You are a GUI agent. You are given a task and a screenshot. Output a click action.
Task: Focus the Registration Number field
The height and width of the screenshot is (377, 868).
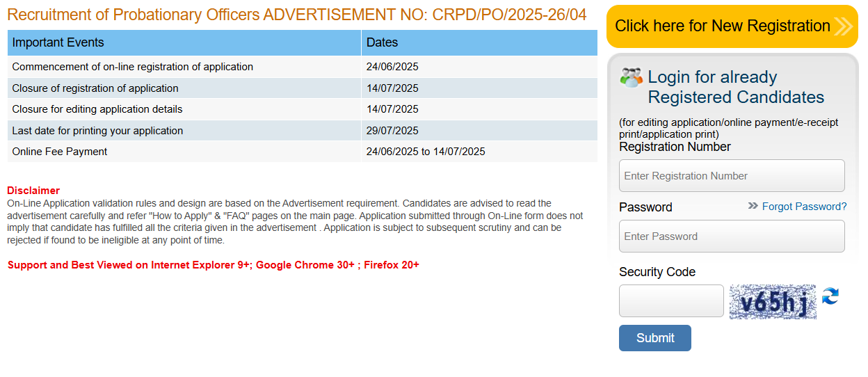coord(732,176)
